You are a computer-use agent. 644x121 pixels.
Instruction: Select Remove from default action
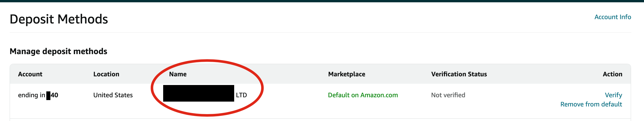click(591, 104)
